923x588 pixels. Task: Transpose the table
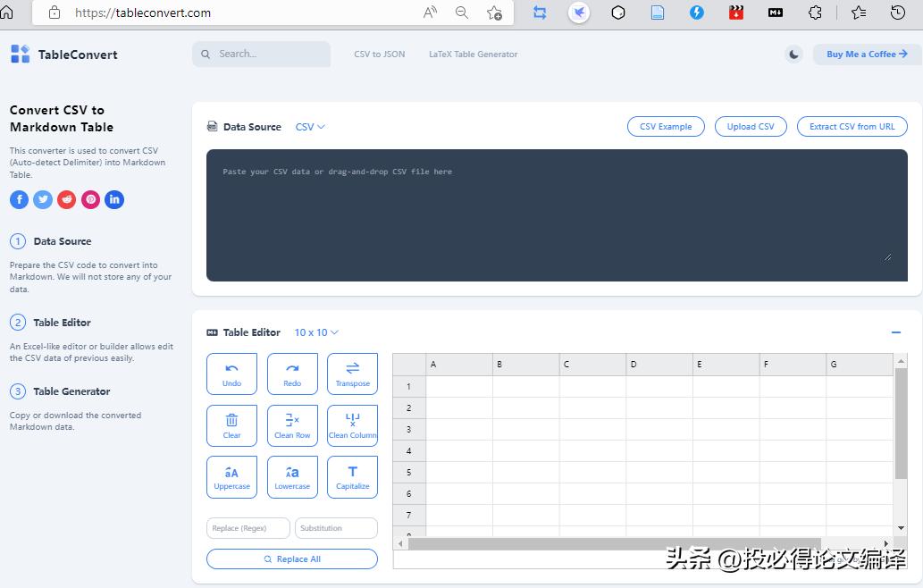pos(353,374)
